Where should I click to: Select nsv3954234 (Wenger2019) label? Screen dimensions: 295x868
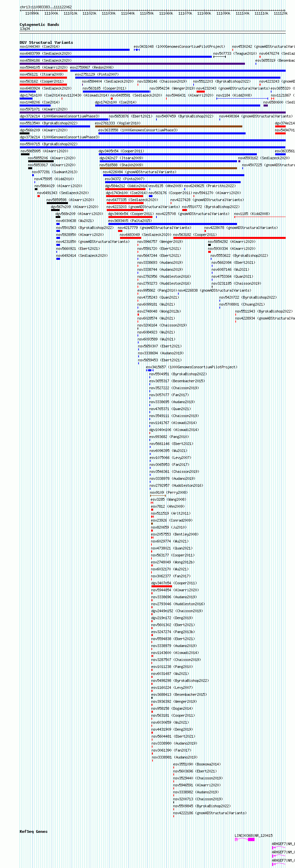[172, 88]
